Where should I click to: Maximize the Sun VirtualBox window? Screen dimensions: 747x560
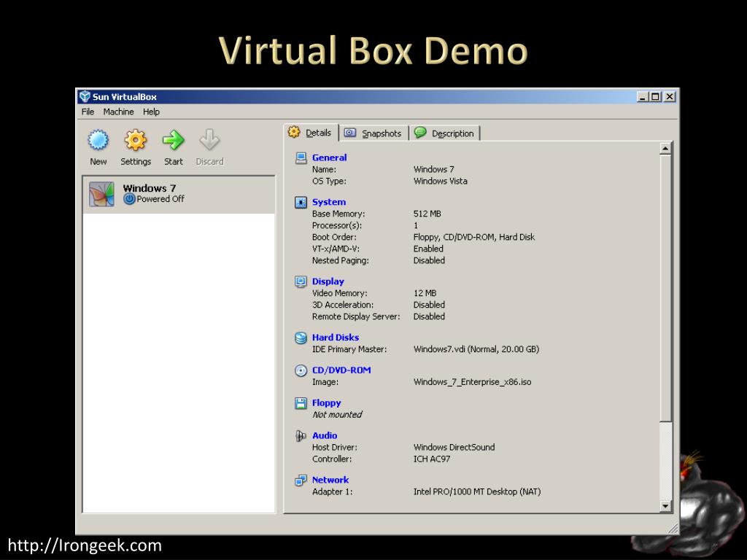(x=656, y=97)
